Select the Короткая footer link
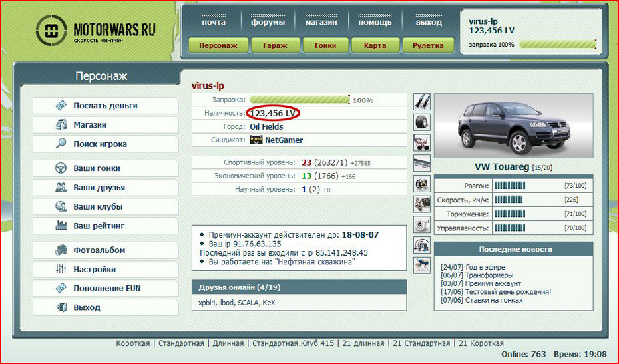Image resolution: width=619 pixels, height=364 pixels. pyautogui.click(x=133, y=343)
